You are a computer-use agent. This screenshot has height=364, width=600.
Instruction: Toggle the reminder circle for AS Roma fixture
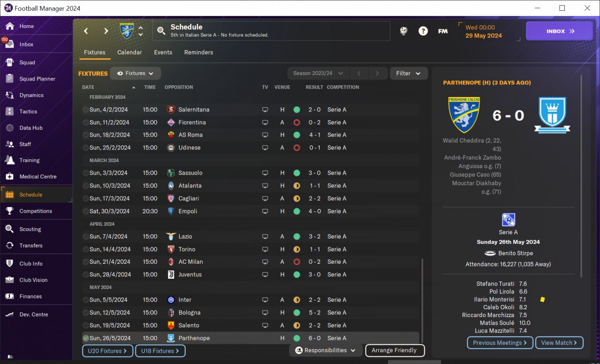click(85, 135)
